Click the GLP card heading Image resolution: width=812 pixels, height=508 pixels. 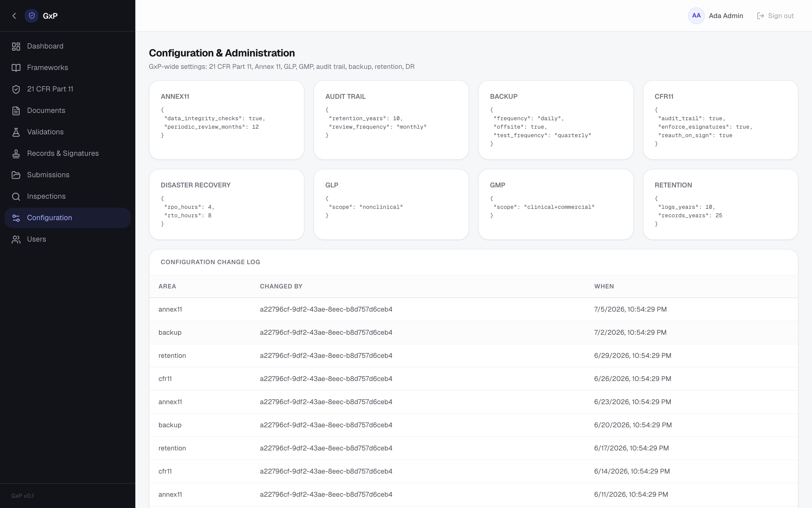[x=332, y=185]
